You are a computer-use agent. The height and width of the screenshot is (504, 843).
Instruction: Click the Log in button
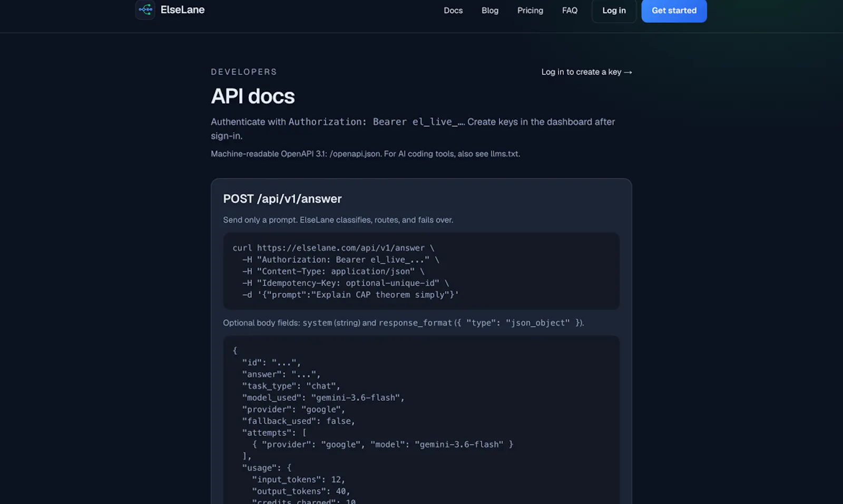click(x=614, y=11)
